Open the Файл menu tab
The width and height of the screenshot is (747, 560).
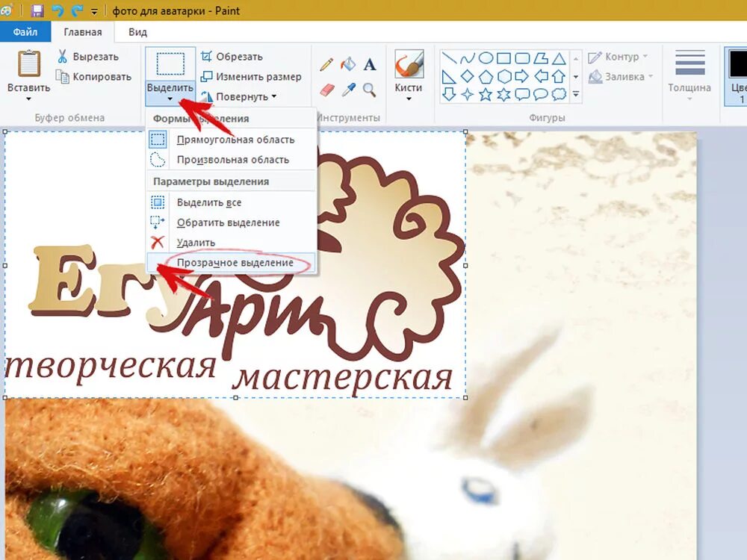[x=25, y=32]
